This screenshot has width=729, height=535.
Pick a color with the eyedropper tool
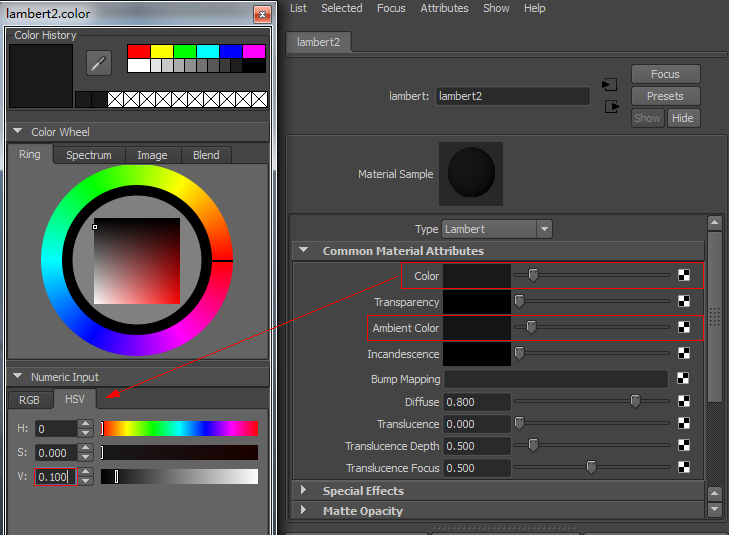click(99, 63)
